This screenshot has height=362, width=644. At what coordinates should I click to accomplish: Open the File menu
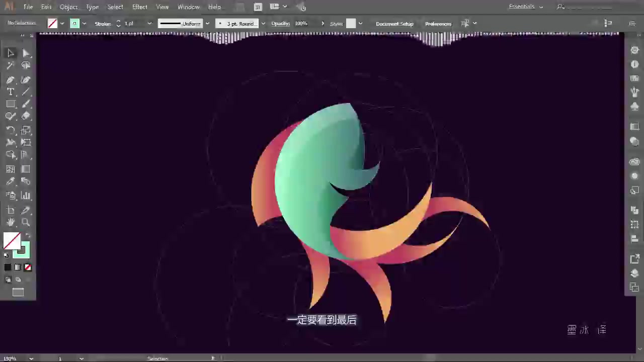28,7
